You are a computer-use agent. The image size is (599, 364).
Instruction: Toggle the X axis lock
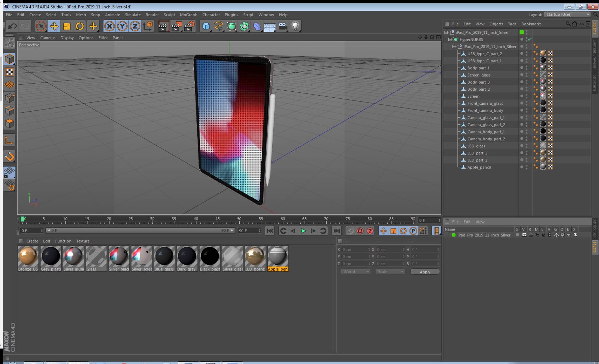tap(109, 26)
